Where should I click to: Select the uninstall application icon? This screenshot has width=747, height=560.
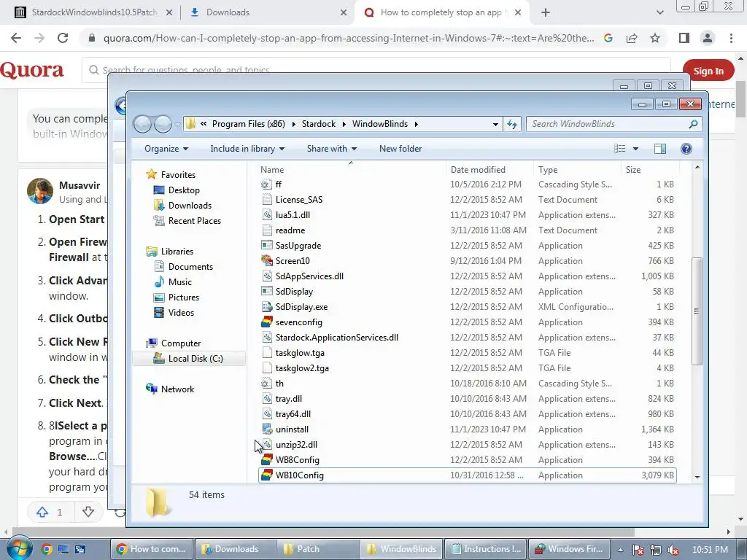pyautogui.click(x=267, y=429)
